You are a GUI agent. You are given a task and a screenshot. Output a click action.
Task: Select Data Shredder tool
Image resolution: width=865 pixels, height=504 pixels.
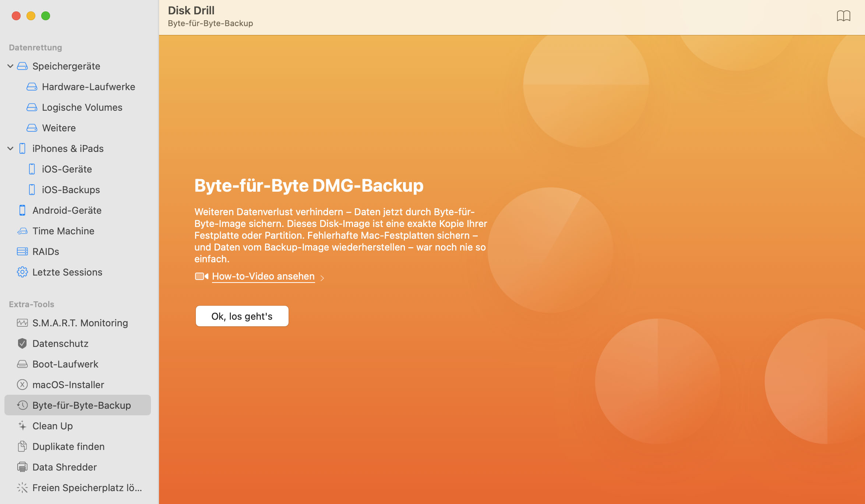[x=64, y=467]
